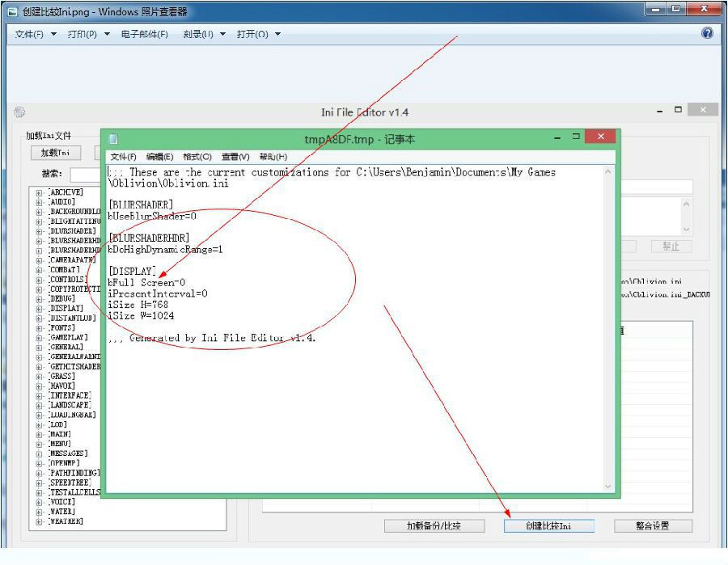Select the [PATHFINDING] tree item
This screenshot has height=565, width=728.
(74, 473)
